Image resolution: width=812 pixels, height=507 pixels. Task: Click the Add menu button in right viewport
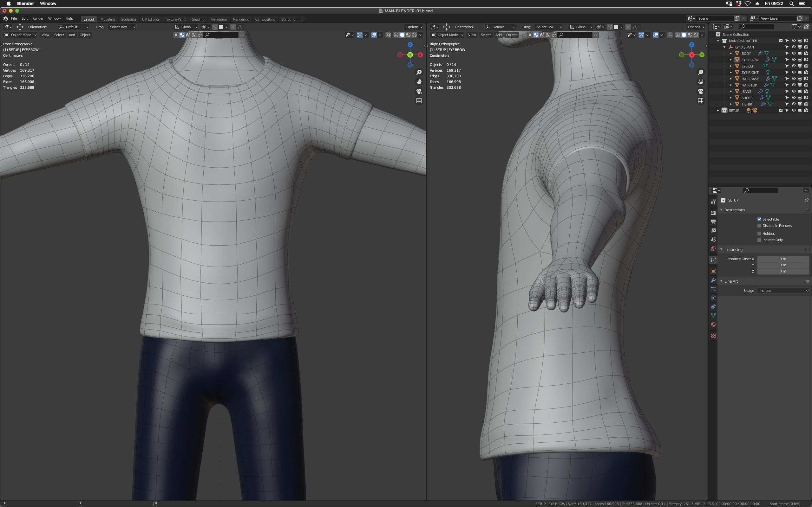(x=498, y=35)
